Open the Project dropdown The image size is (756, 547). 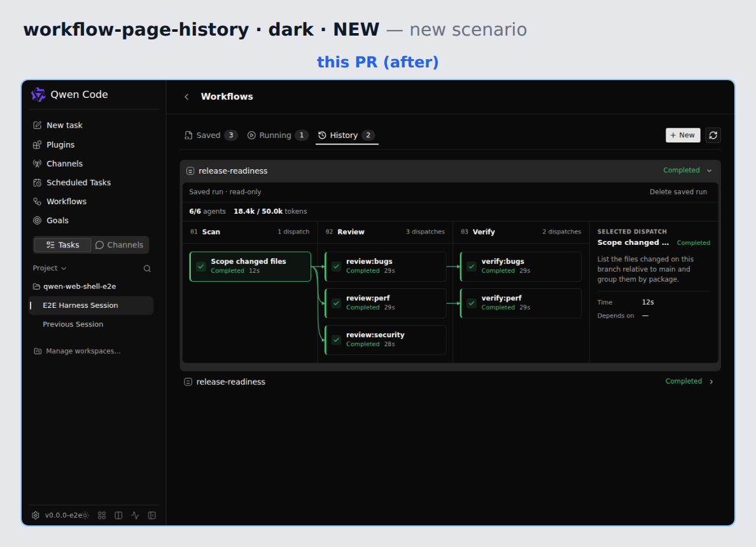(x=49, y=268)
